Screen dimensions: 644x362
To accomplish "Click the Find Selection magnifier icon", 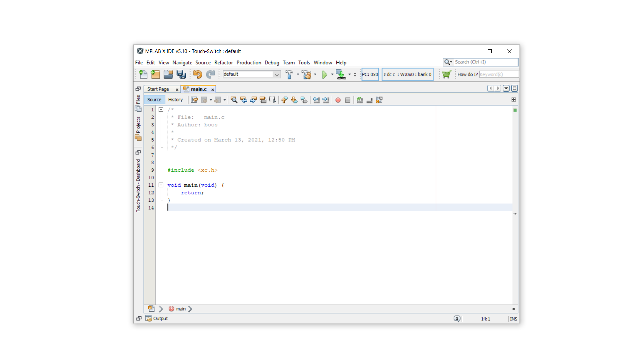I will click(234, 100).
